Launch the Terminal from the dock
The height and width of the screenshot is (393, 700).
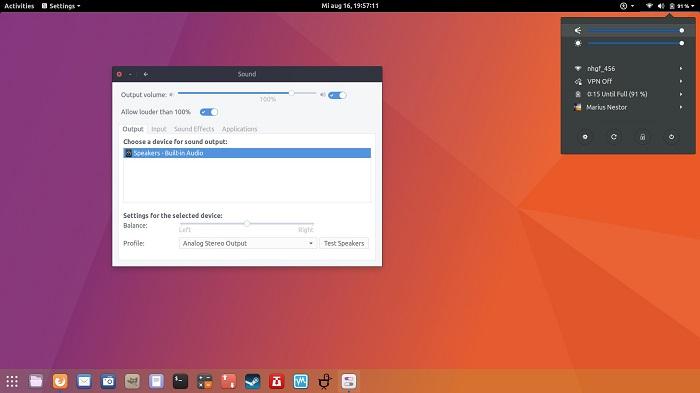(x=180, y=381)
